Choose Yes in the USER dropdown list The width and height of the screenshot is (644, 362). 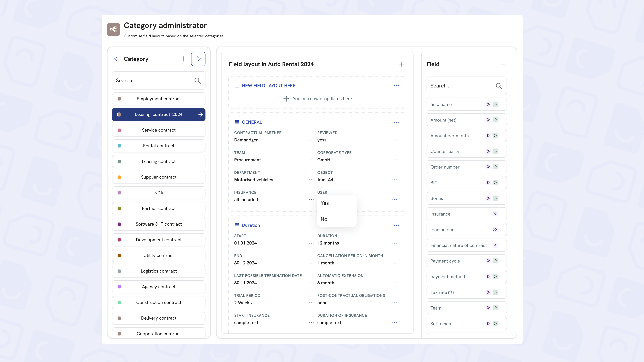325,203
